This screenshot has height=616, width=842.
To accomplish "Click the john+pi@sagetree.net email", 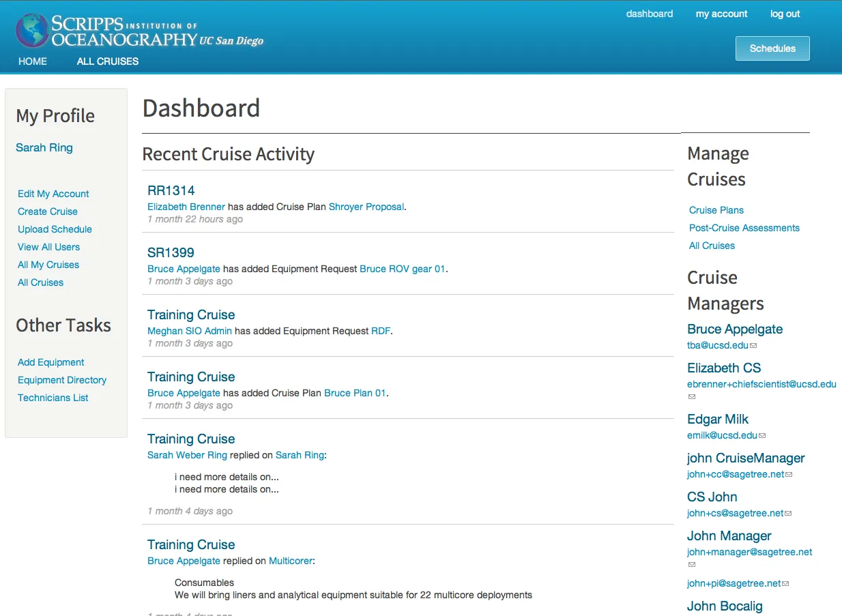I will pos(734,583).
